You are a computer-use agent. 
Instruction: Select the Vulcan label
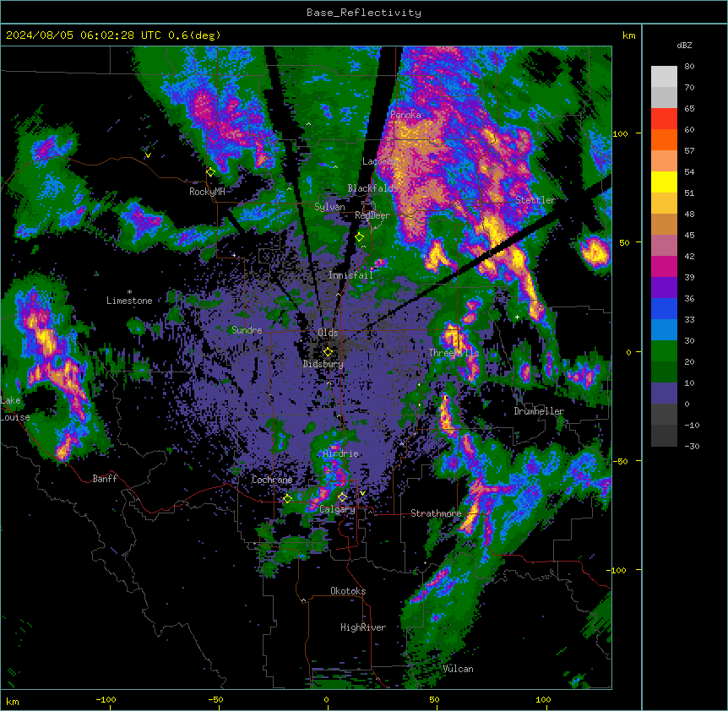coord(459,669)
